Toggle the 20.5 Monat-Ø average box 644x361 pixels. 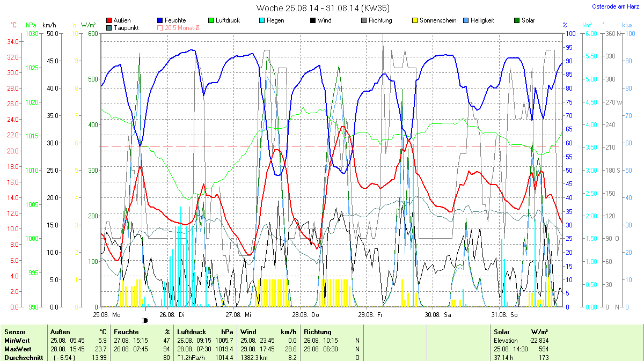[160, 27]
